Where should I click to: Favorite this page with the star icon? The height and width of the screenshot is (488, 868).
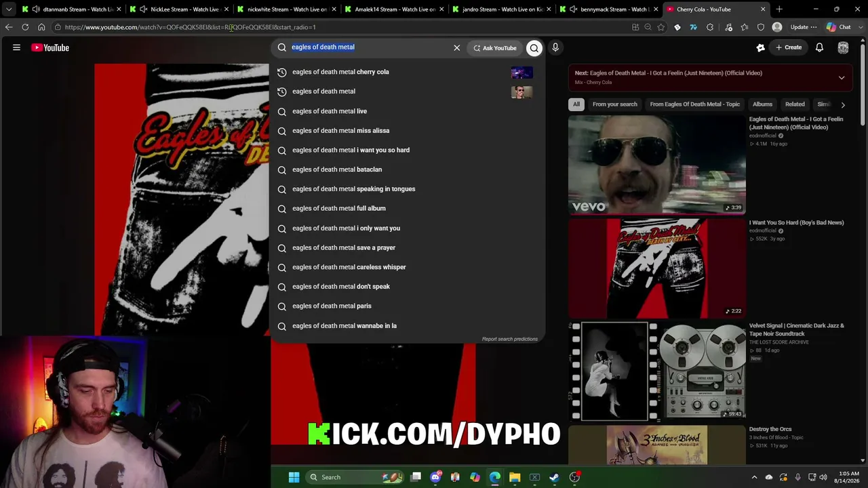point(661,27)
